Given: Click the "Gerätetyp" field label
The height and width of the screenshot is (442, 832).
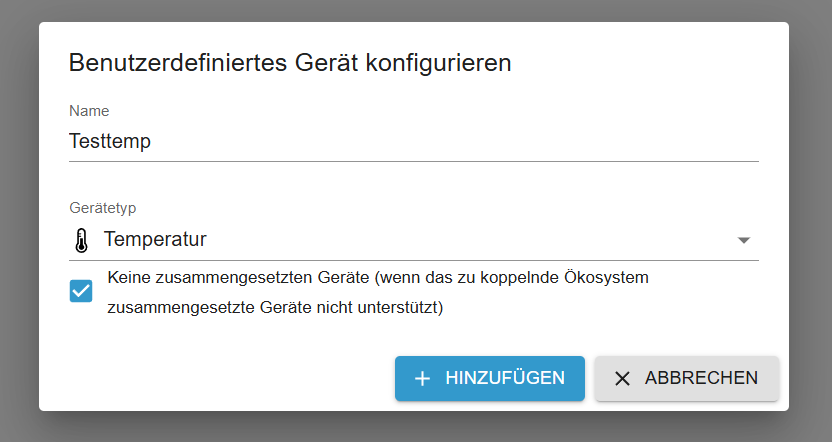Looking at the screenshot, I should pos(102,208).
